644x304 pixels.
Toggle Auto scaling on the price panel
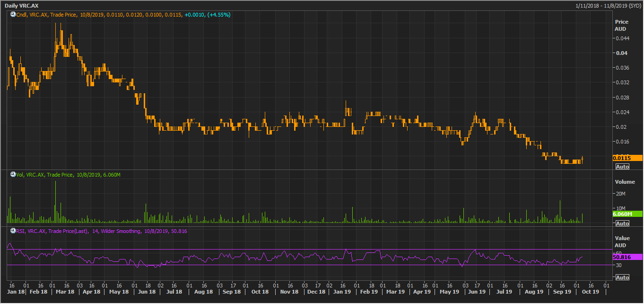tap(622, 167)
